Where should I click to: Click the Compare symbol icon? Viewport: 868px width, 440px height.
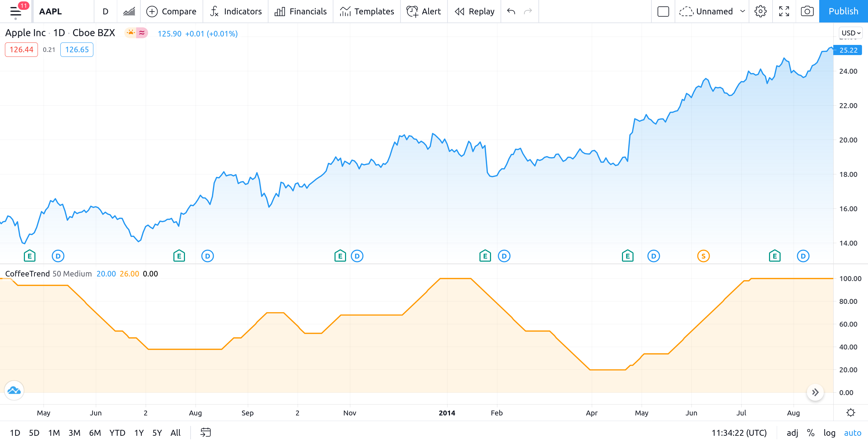coord(172,11)
